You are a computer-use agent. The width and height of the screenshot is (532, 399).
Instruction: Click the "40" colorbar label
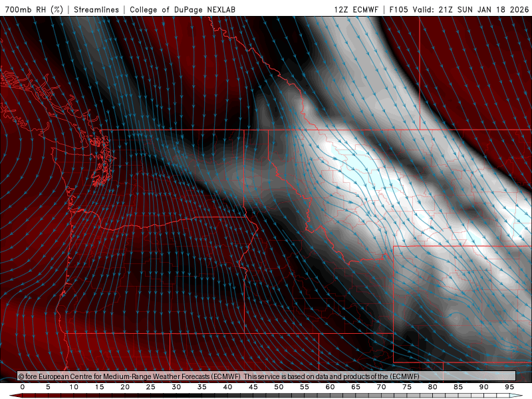tap(227, 387)
